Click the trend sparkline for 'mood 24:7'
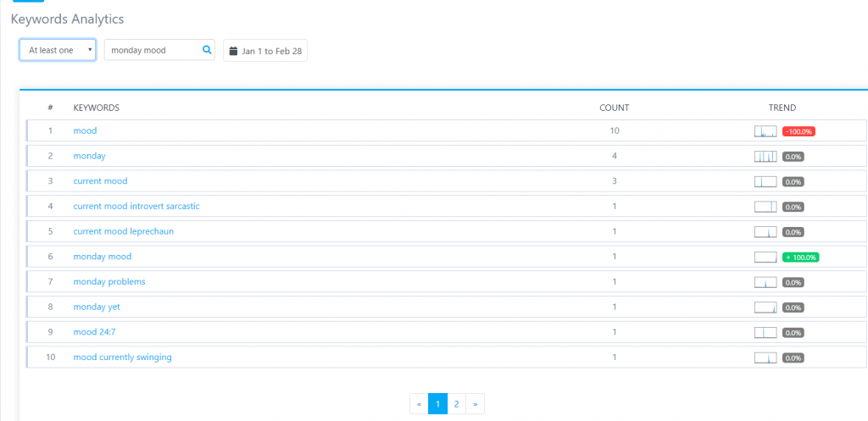Image resolution: width=868 pixels, height=421 pixels. tap(765, 333)
